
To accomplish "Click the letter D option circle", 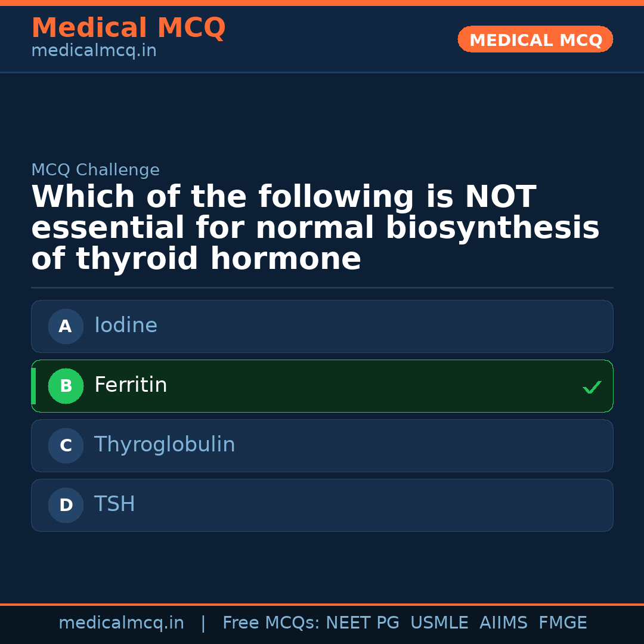I will (66, 505).
